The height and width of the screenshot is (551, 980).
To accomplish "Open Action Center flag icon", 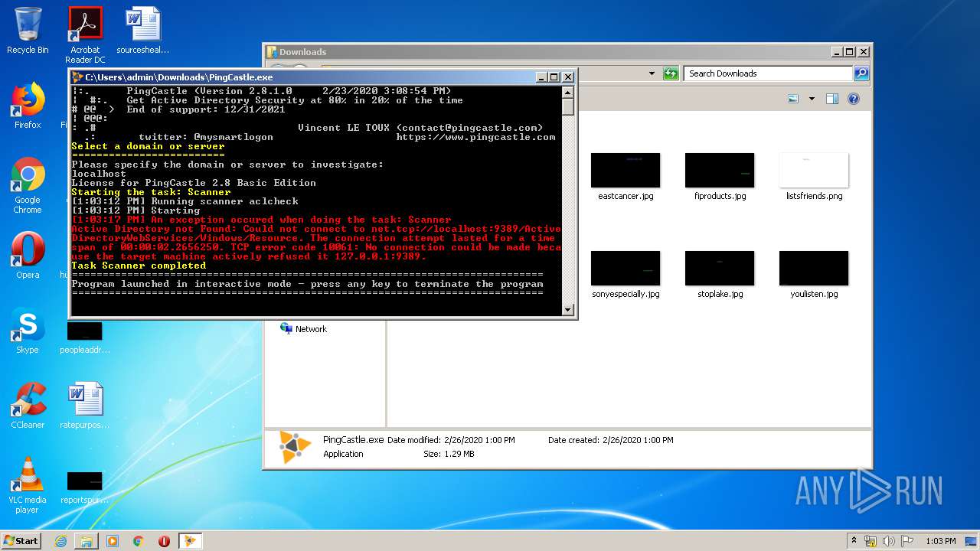I will [x=907, y=541].
